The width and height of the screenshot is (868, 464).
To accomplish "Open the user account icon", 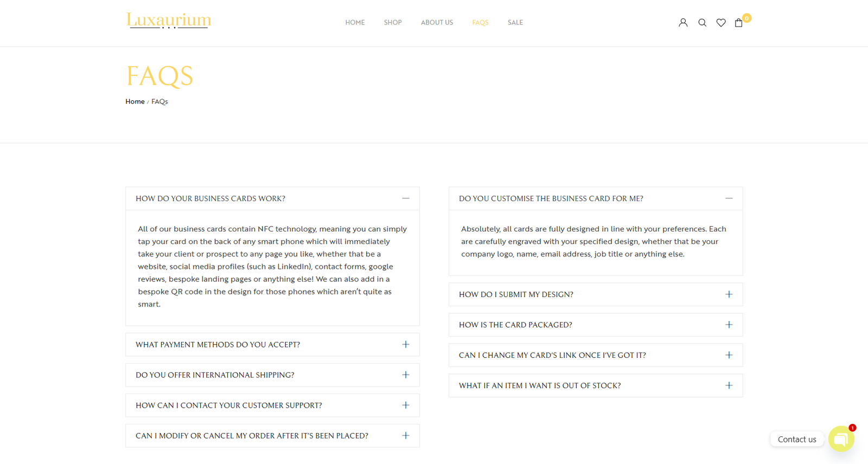I will click(683, 23).
